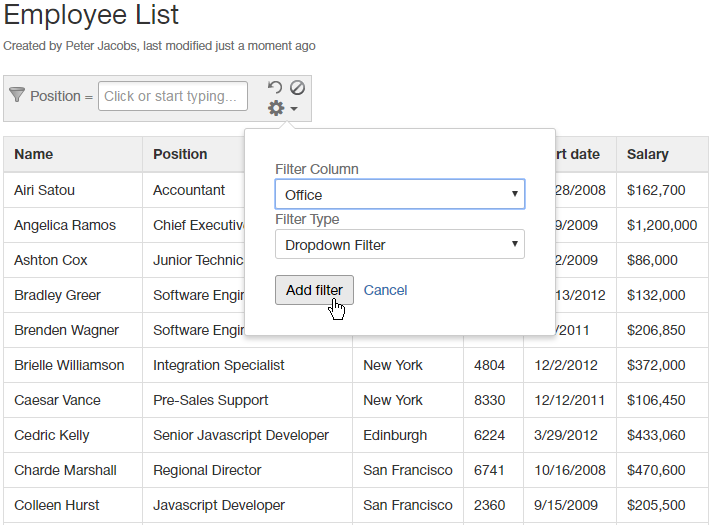Click the undo filter changes icon
Viewport: 711px width, 525px height.
[275, 88]
